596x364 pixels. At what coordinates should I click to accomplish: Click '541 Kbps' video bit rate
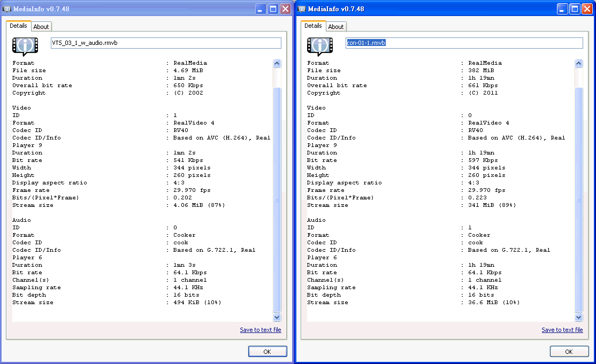pyautogui.click(x=188, y=160)
